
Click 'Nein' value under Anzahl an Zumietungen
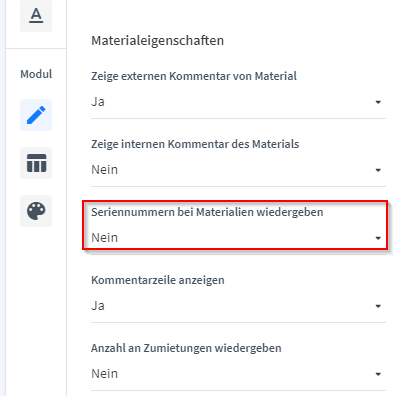click(x=104, y=374)
